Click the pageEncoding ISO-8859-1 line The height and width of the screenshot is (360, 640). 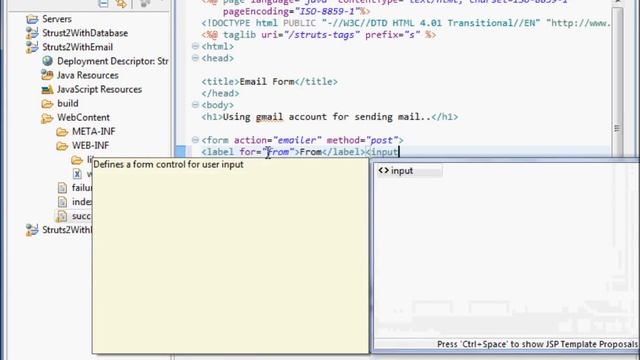[x=296, y=11]
